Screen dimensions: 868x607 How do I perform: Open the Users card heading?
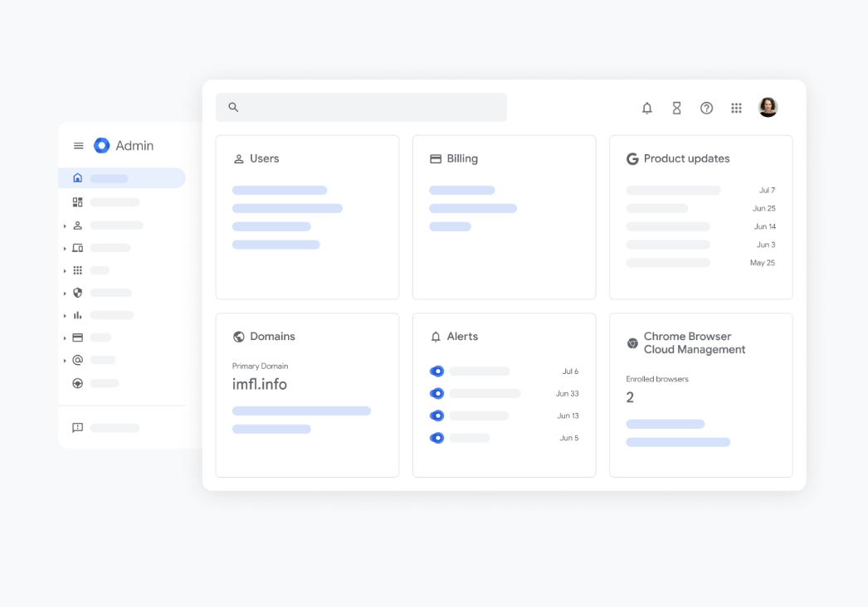point(264,158)
